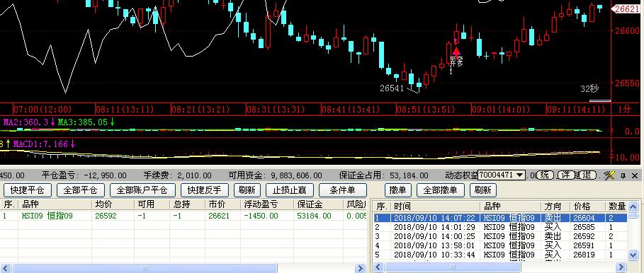Click the 09:01(14:01) time axis label
The image size is (644, 273).
click(x=501, y=110)
